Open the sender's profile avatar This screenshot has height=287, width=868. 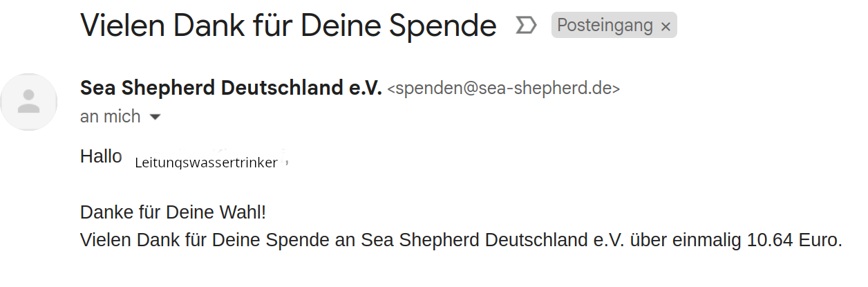(28, 102)
